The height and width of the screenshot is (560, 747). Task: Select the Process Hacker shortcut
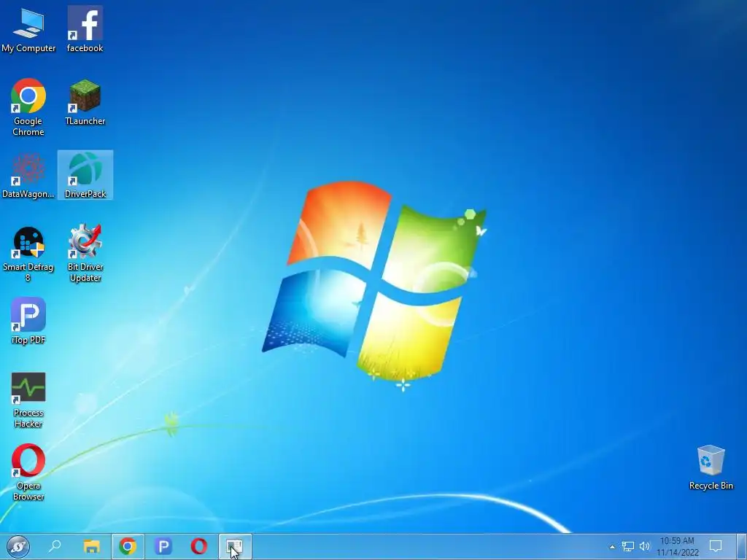(x=28, y=400)
